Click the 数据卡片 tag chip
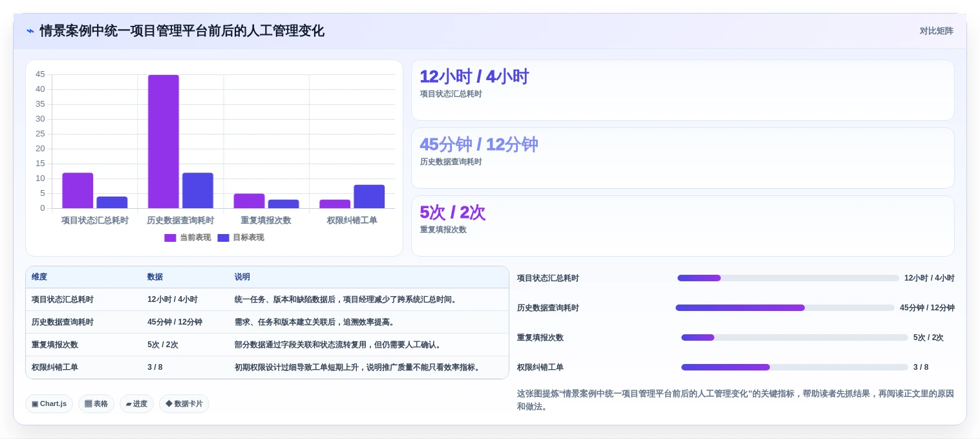 (x=184, y=403)
